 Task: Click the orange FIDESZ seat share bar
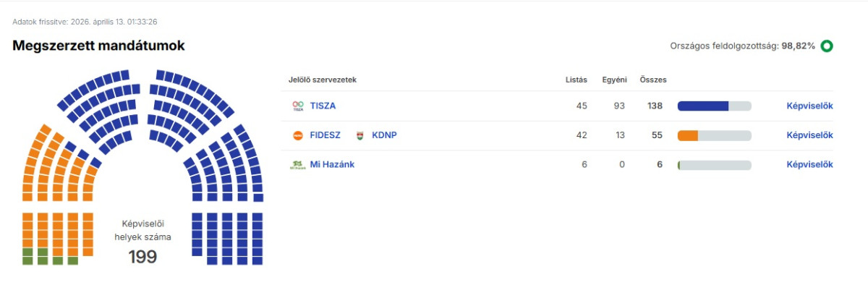688,135
